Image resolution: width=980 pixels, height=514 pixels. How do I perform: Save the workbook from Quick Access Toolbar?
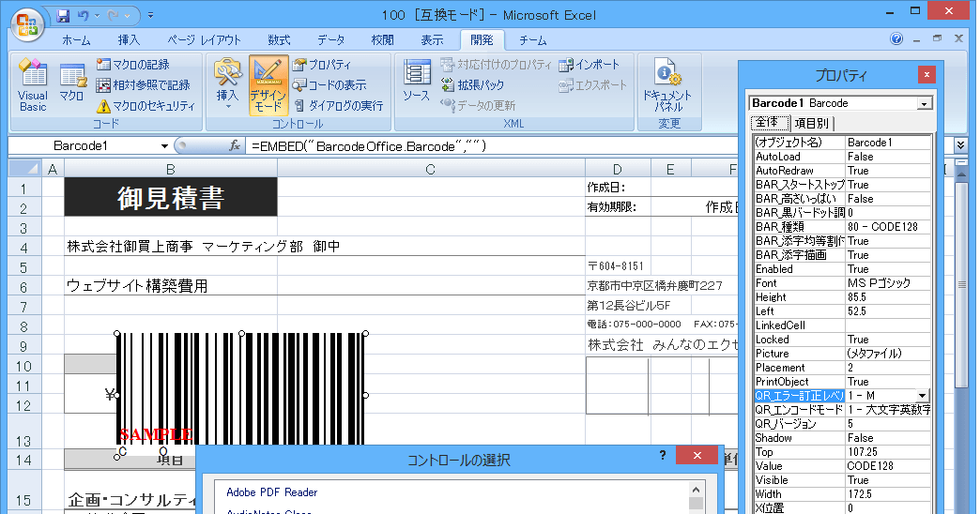(63, 15)
